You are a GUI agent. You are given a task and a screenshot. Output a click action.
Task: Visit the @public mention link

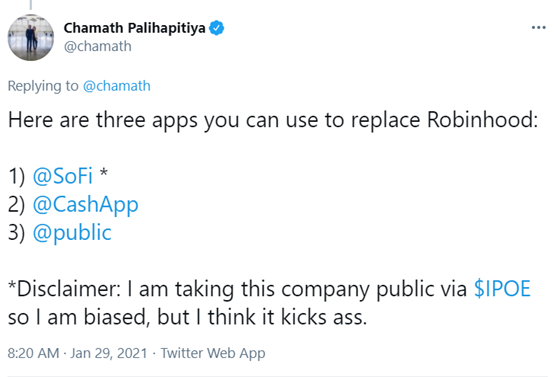[72, 233]
